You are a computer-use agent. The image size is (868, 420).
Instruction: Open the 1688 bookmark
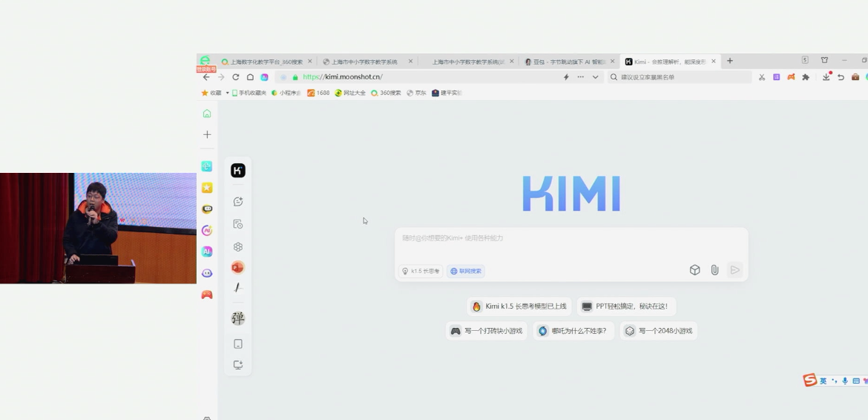318,93
